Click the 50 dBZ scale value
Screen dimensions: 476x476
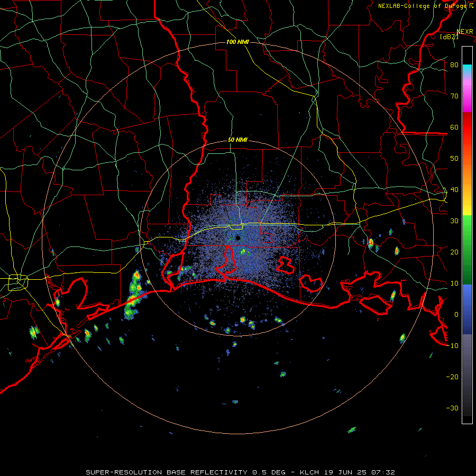pos(454,159)
